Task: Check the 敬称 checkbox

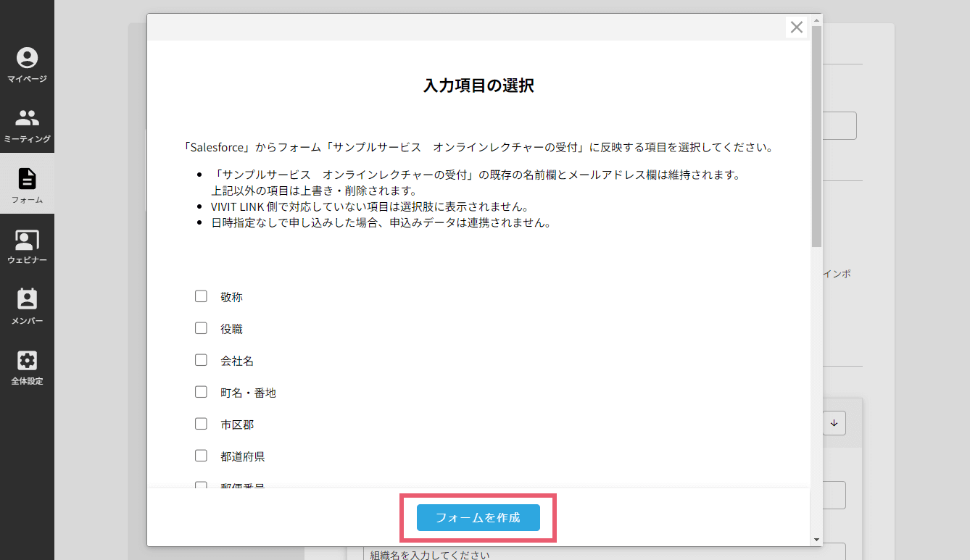Action: [201, 296]
